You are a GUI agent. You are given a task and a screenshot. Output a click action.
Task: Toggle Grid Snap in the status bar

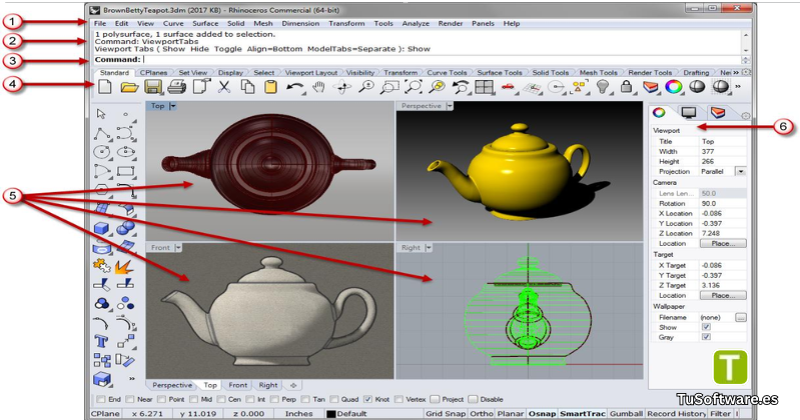[x=445, y=413]
